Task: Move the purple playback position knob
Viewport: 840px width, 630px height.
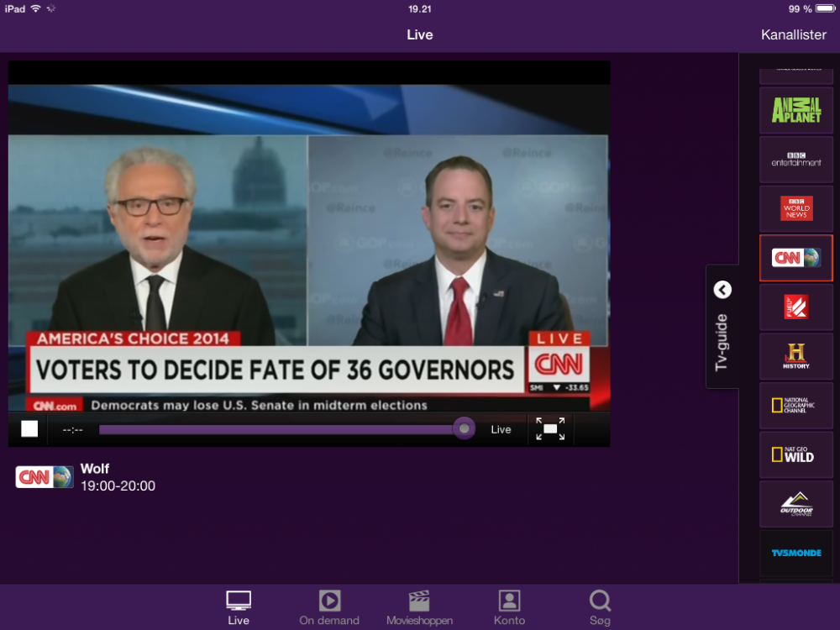Action: pyautogui.click(x=464, y=428)
